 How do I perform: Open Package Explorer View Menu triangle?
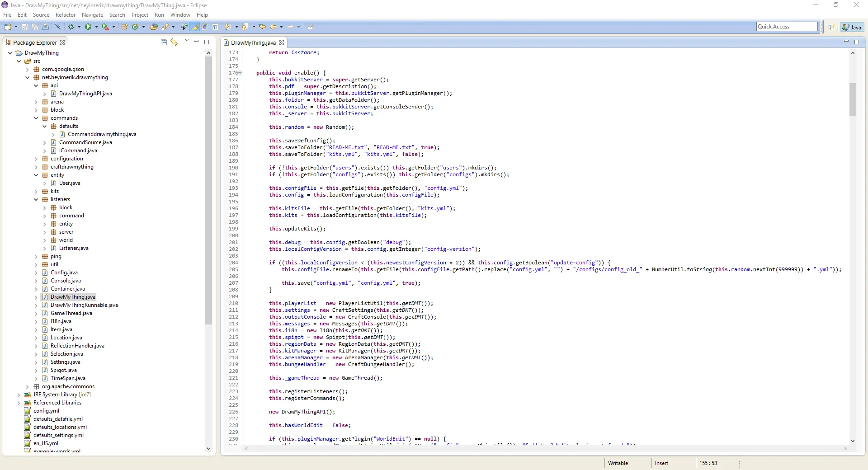187,41
